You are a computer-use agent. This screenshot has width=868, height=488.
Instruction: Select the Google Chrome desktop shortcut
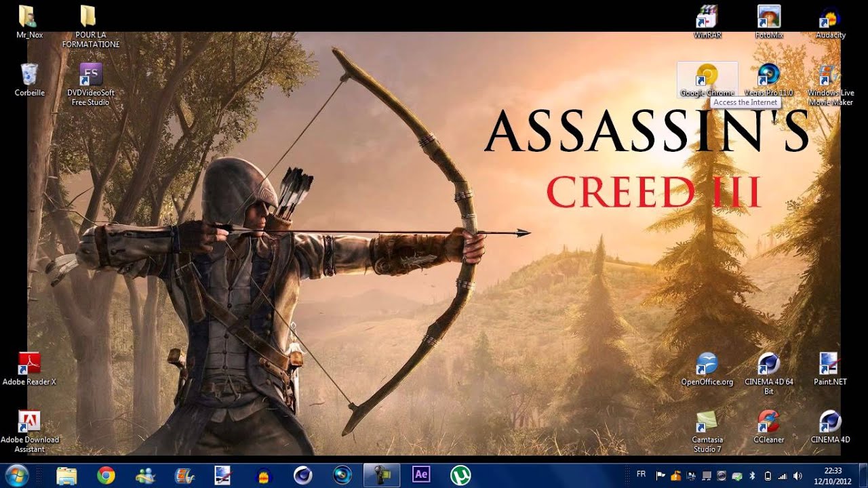[707, 80]
